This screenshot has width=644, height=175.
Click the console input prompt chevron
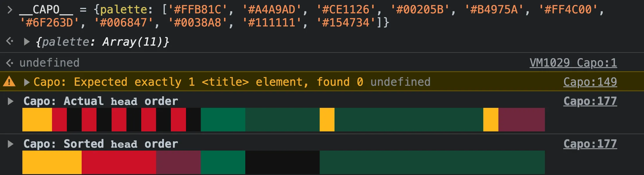click(x=9, y=9)
